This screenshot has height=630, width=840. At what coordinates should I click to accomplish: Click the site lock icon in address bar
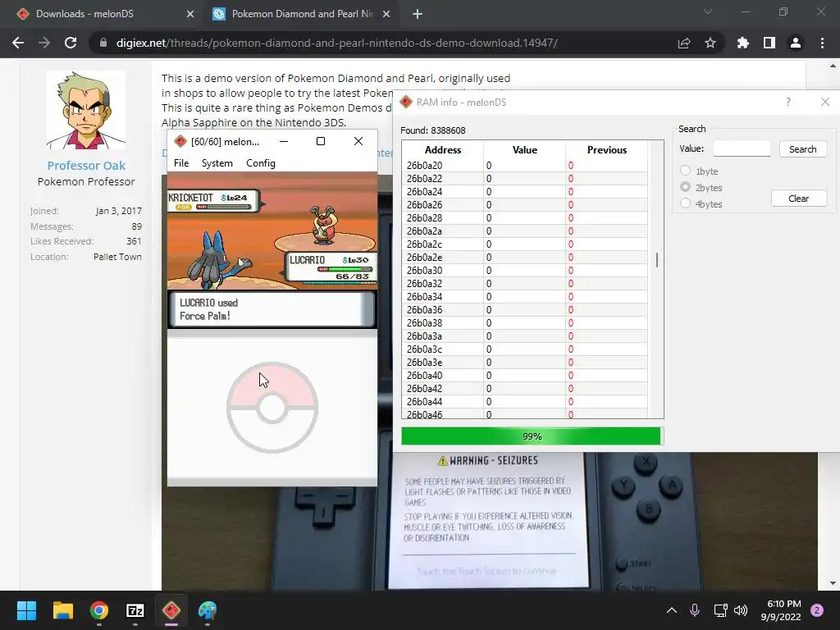click(x=103, y=43)
